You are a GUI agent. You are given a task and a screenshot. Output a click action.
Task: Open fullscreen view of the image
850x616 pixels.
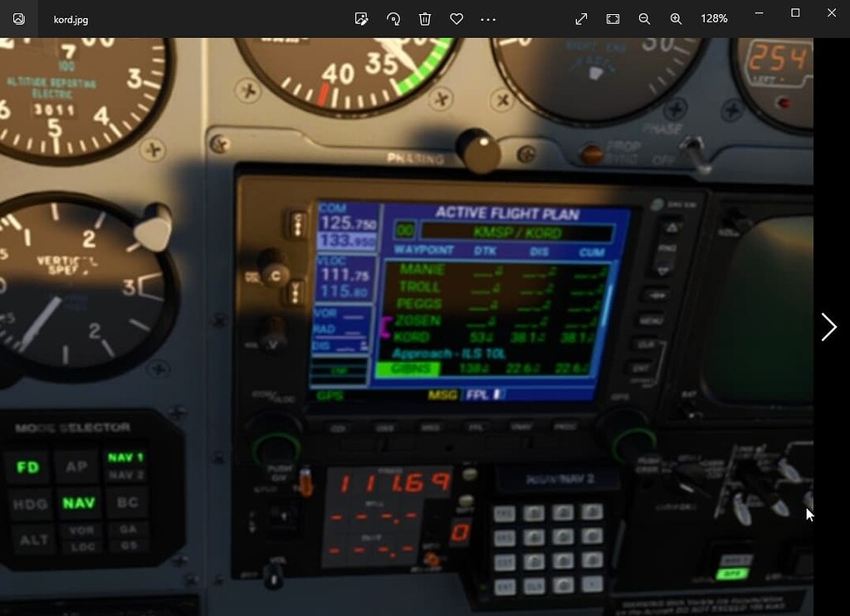pos(580,18)
